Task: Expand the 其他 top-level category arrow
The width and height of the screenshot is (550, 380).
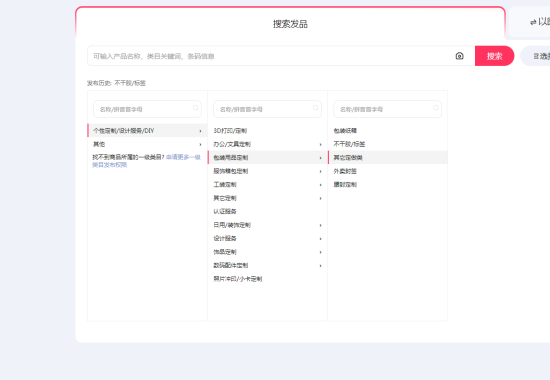Action: tap(200, 144)
